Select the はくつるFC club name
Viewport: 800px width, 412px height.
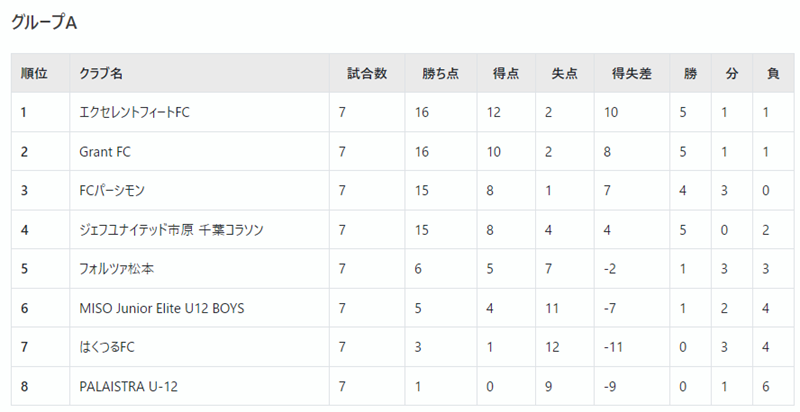coord(107,347)
